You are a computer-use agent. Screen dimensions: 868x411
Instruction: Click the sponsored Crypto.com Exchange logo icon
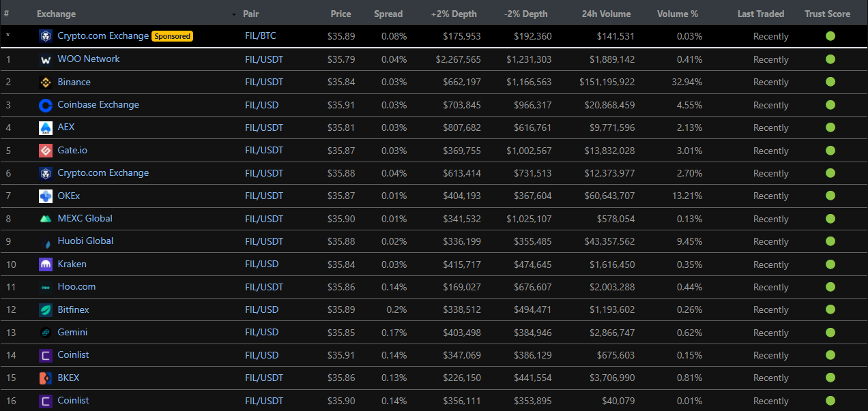46,36
